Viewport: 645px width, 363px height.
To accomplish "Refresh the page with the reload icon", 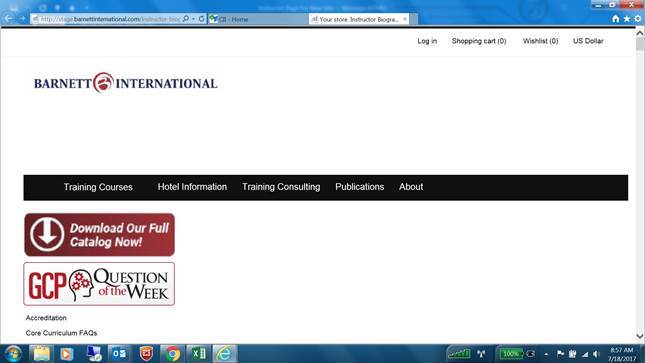I will 202,19.
